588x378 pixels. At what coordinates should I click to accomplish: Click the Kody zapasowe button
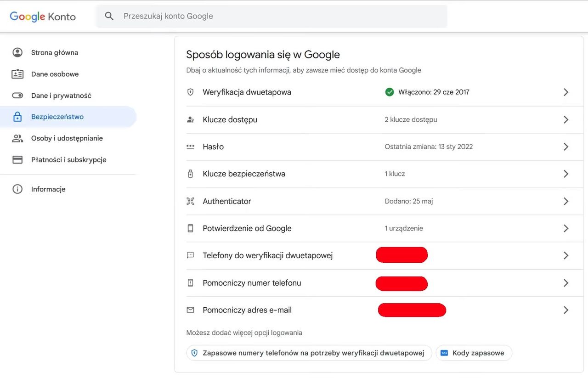pos(474,353)
